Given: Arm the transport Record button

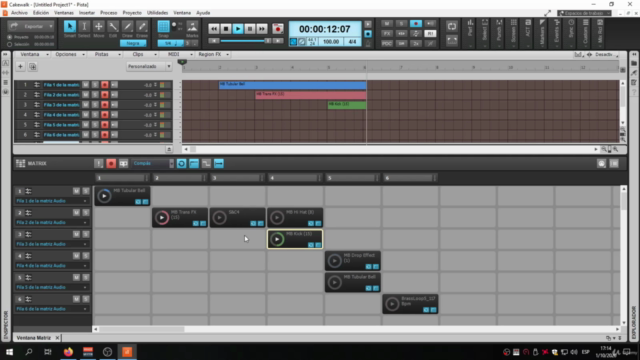Looking at the screenshot, I should tap(278, 29).
